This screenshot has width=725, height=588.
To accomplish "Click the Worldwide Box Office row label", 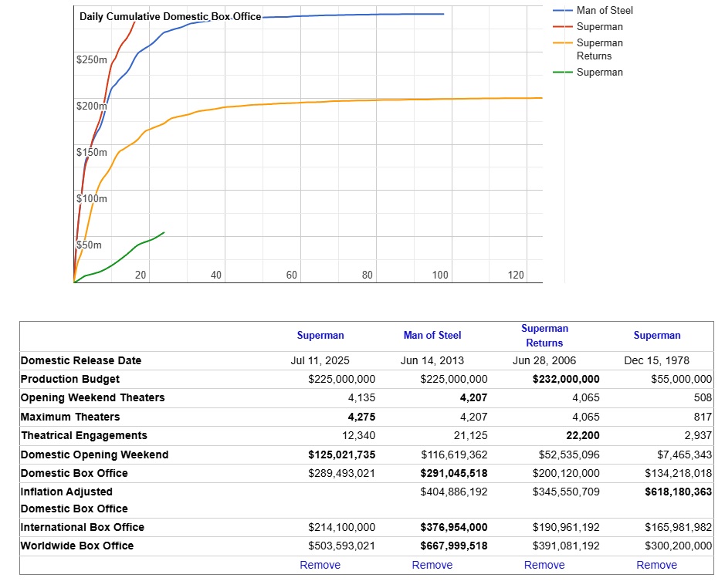I will [77, 546].
